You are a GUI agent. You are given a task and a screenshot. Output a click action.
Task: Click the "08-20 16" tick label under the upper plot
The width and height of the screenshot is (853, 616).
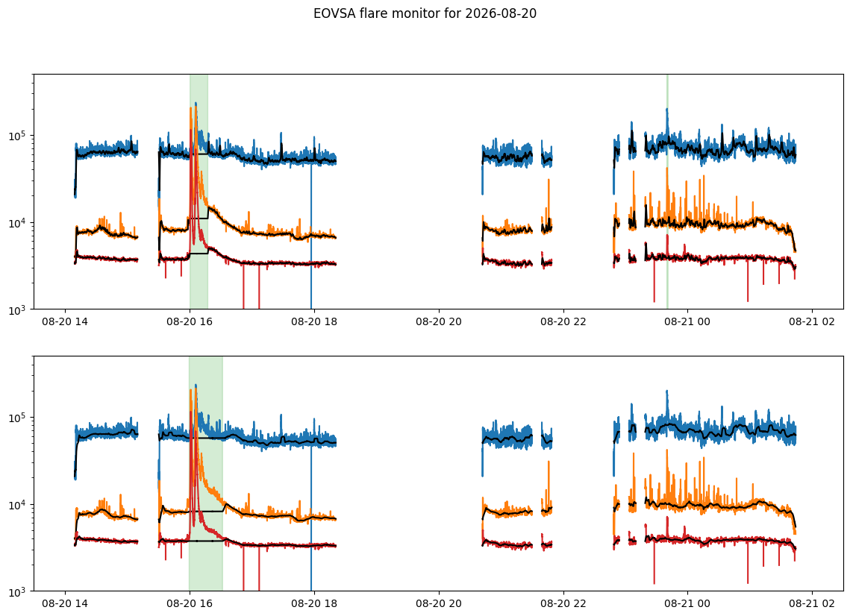pyautogui.click(x=190, y=321)
